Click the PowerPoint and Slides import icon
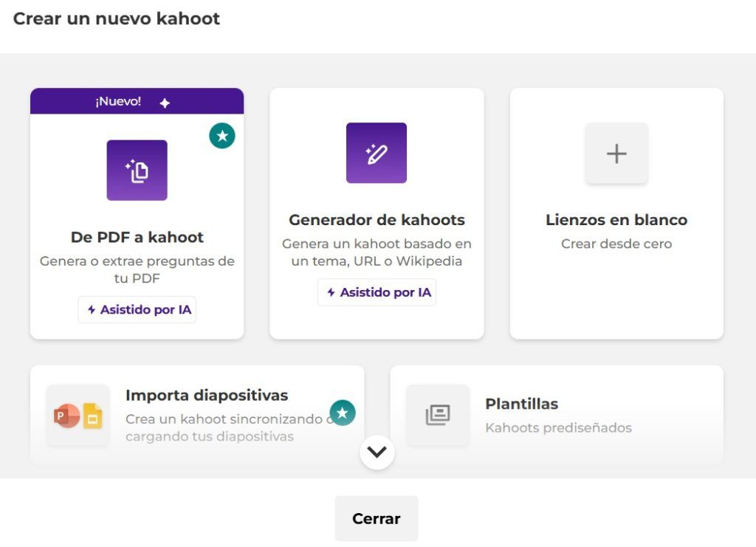756x547 pixels. 78,415
